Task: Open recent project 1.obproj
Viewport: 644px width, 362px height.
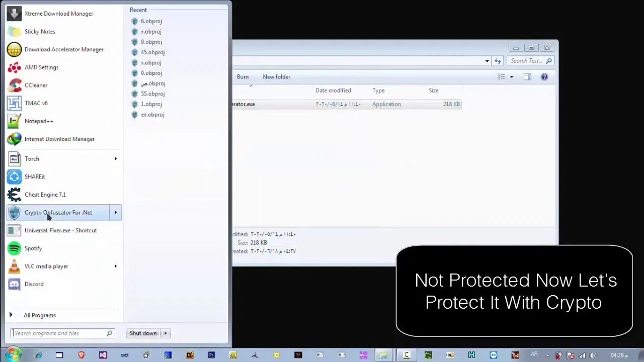Action: tap(151, 104)
